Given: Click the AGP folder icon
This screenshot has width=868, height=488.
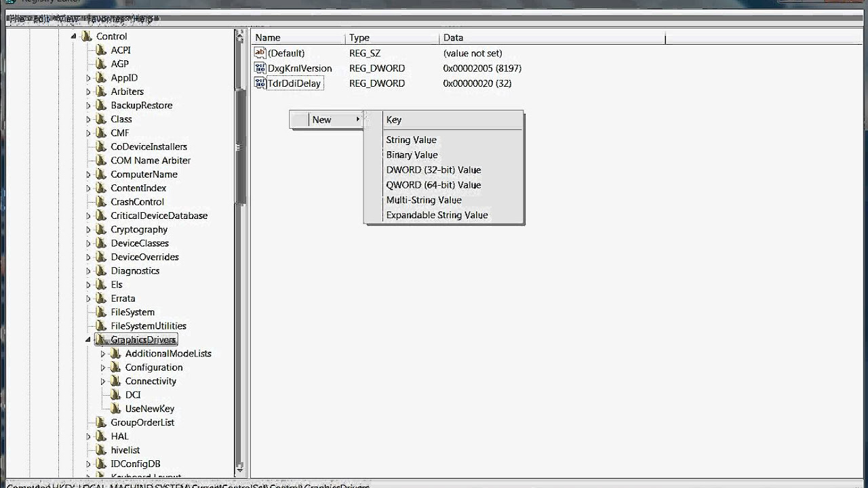Looking at the screenshot, I should [101, 64].
